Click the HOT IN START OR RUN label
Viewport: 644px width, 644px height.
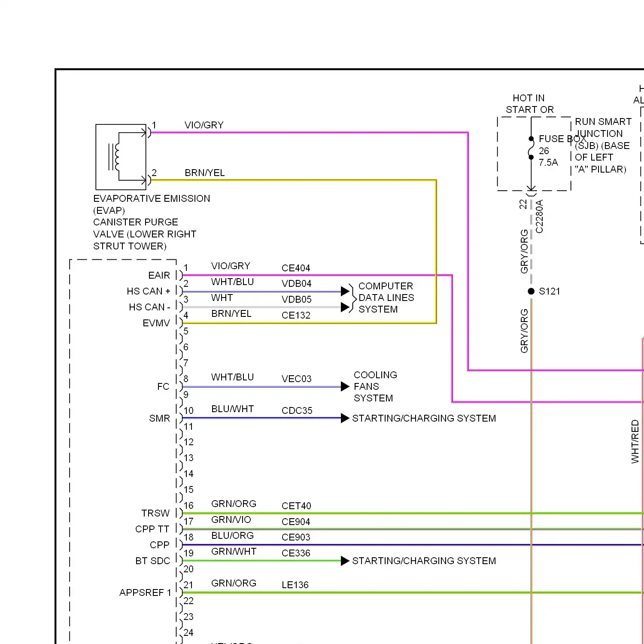[x=530, y=104]
